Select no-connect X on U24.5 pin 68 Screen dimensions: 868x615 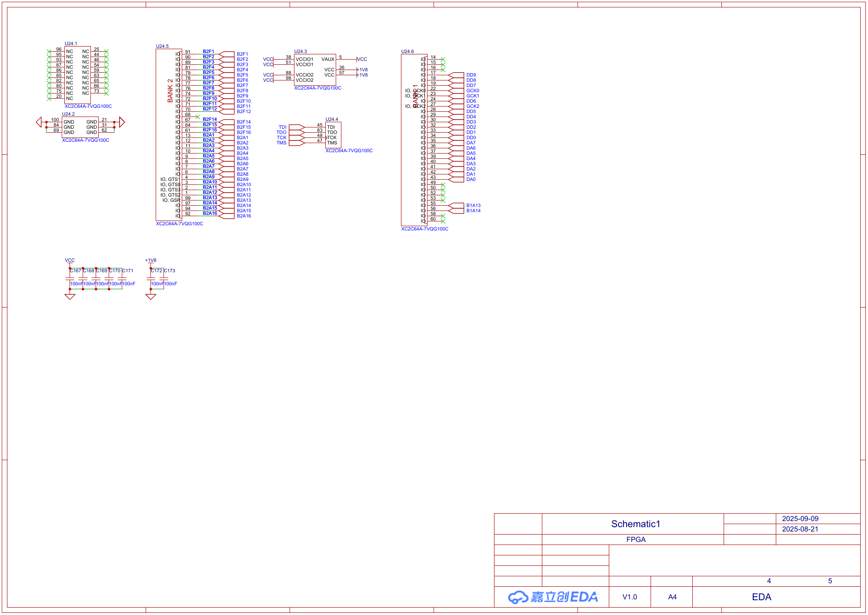pos(198,117)
